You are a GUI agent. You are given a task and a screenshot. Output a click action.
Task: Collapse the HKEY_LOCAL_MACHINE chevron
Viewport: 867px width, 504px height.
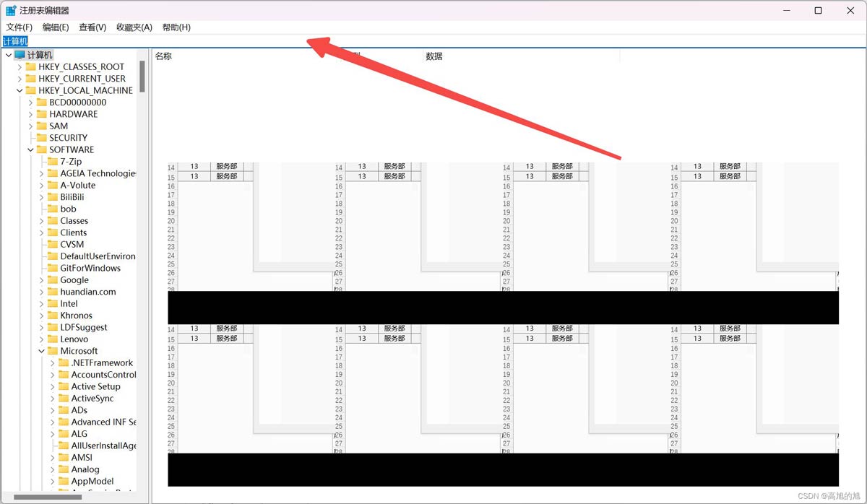pos(20,91)
